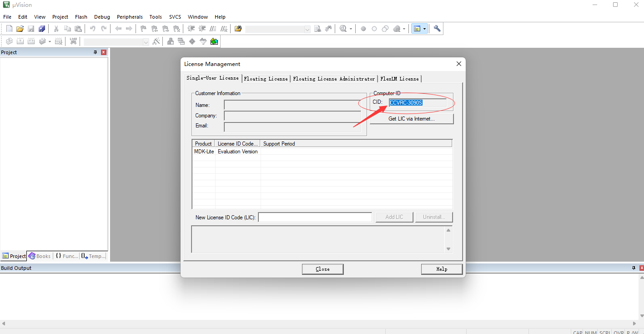Open Configuration wrench icon

click(x=437, y=29)
